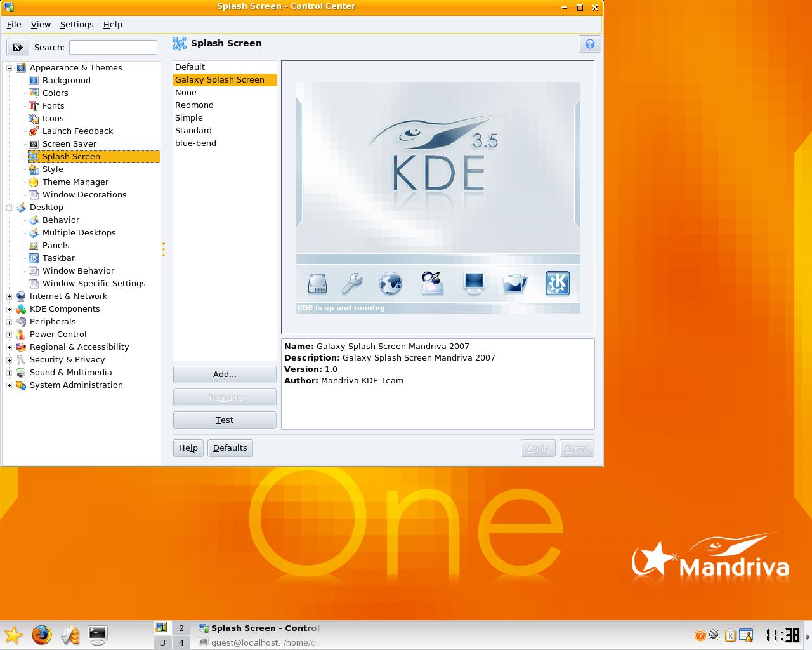Screen dimensions: 812x650
Task: Click the Screen Saver icon
Action: tap(34, 144)
